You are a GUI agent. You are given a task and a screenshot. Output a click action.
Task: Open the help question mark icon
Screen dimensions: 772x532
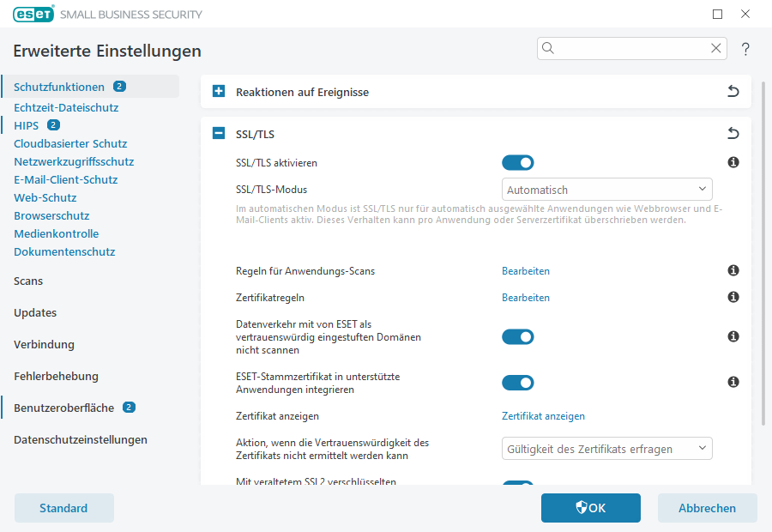click(745, 49)
